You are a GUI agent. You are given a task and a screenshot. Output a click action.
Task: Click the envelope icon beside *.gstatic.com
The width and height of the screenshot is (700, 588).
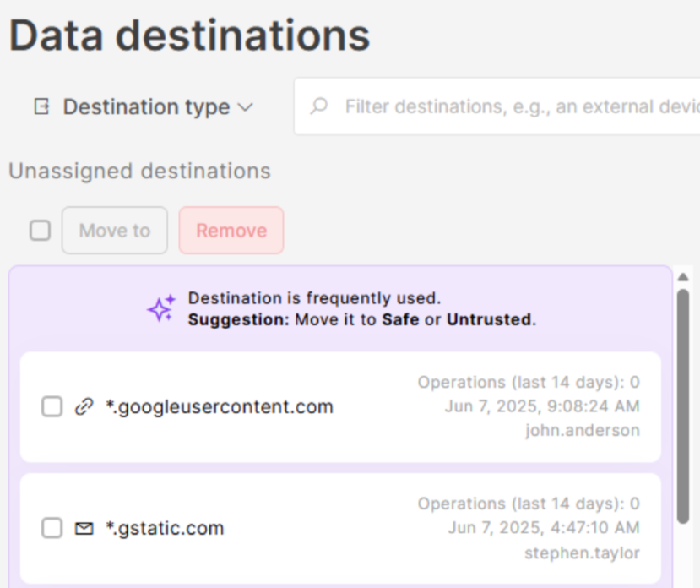84,529
